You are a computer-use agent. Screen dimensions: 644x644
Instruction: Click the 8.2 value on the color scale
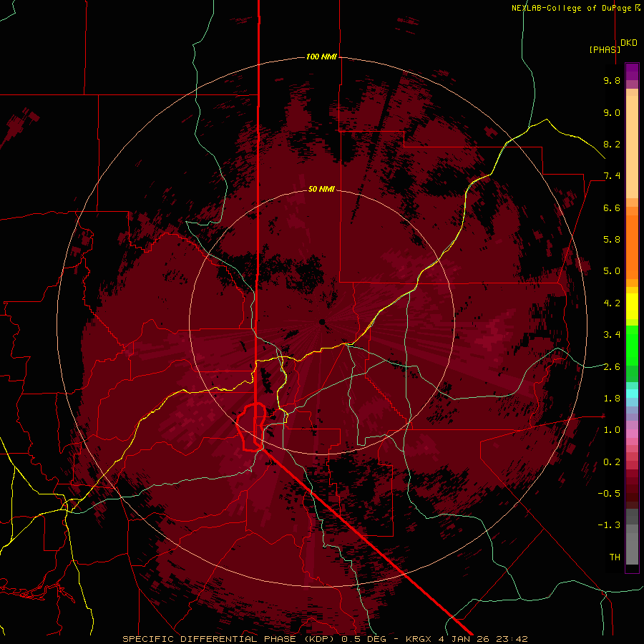pos(612,144)
